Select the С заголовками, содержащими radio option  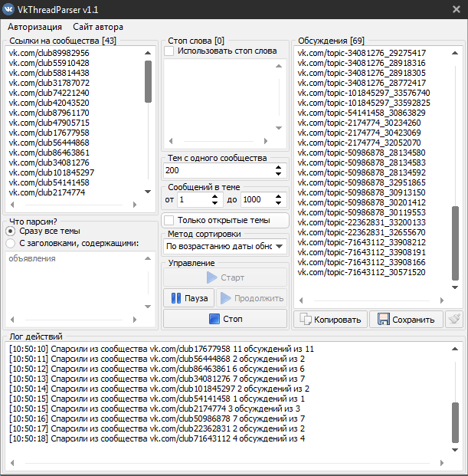click(x=11, y=243)
